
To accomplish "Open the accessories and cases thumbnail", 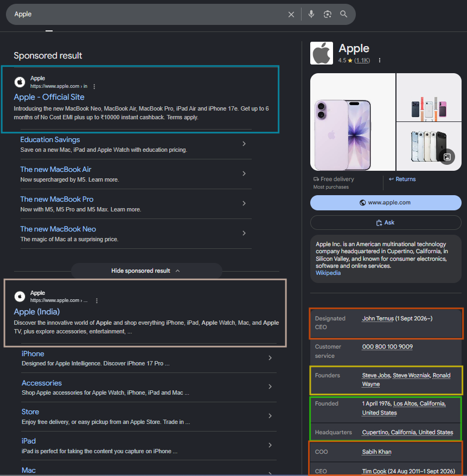I will click(x=428, y=97).
